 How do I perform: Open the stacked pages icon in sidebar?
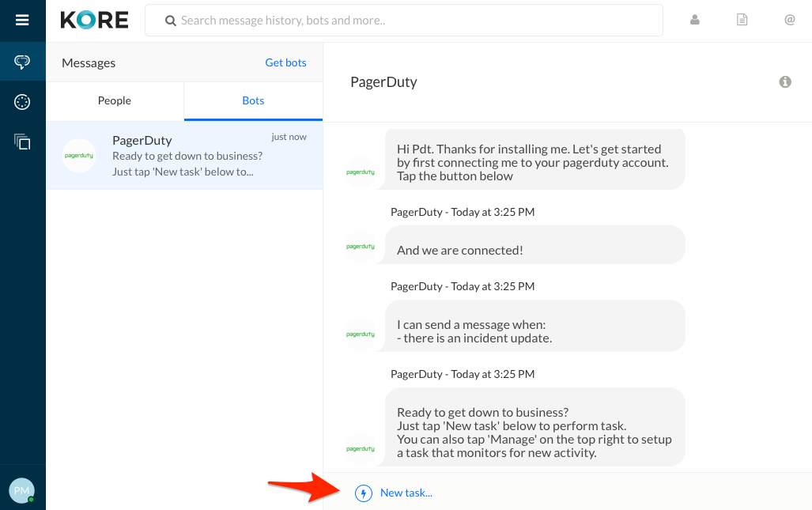pyautogui.click(x=22, y=142)
